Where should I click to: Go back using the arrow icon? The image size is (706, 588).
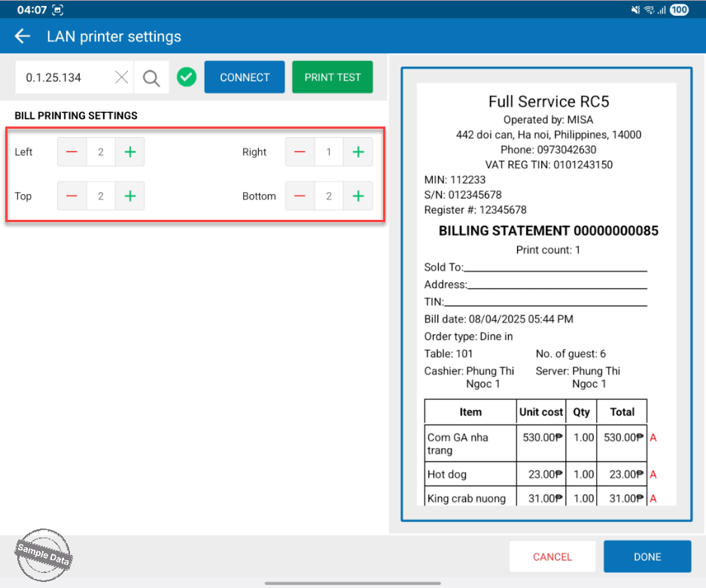click(23, 36)
